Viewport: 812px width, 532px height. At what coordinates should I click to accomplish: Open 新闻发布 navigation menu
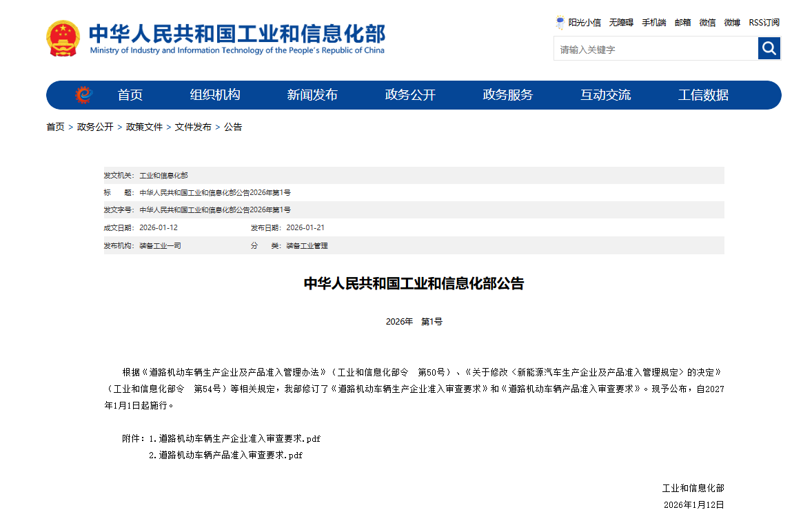pos(312,94)
